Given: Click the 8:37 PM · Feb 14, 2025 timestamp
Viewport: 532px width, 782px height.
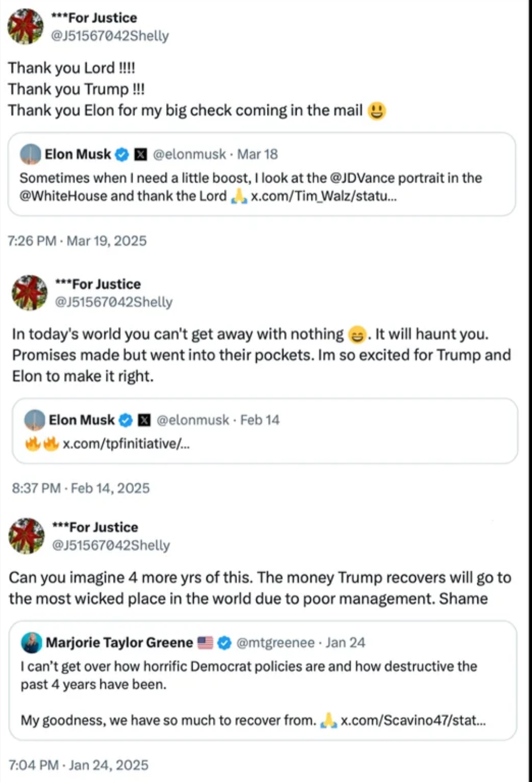Looking at the screenshot, I should (81, 488).
